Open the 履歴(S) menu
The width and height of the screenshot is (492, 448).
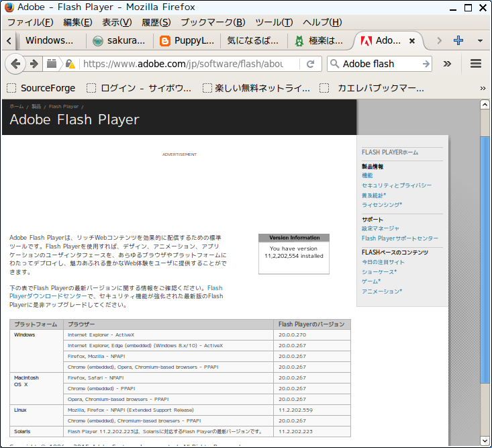[156, 22]
